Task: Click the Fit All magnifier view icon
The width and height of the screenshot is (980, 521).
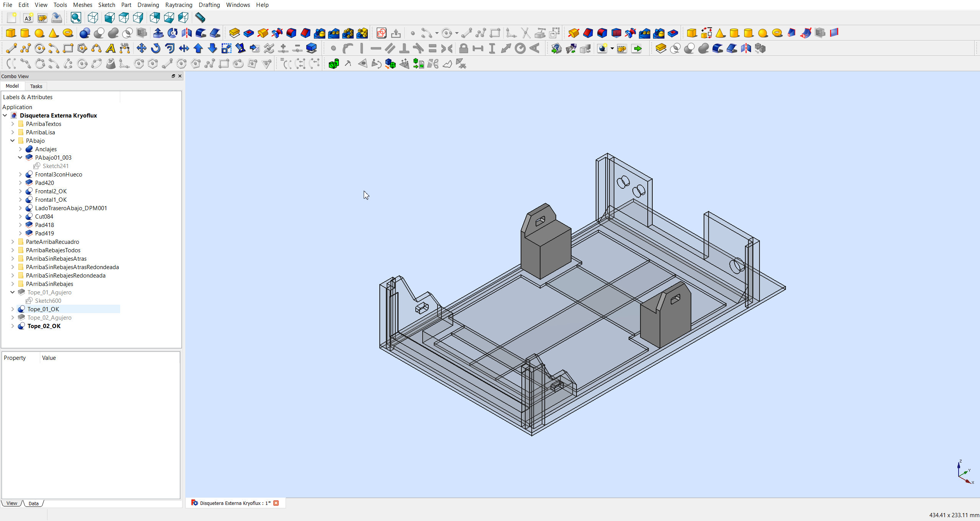Action: point(76,18)
